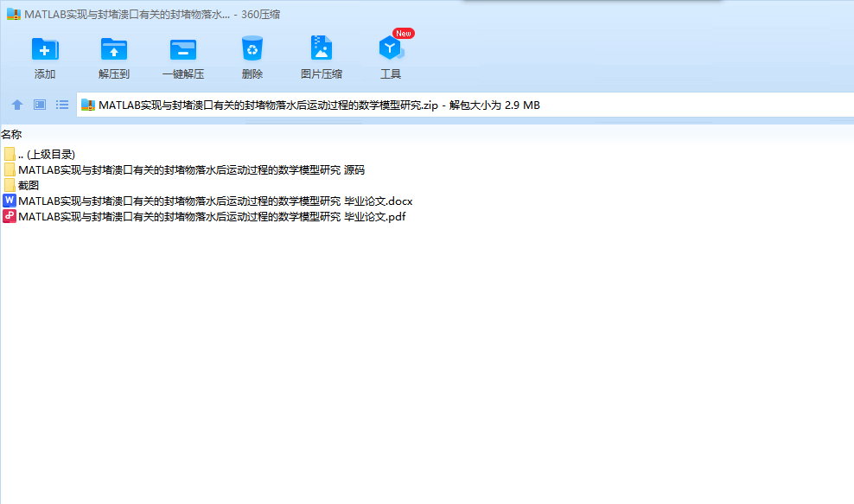Switch to the list view mode button
Viewport: 854px width, 504px height.
click(62, 105)
